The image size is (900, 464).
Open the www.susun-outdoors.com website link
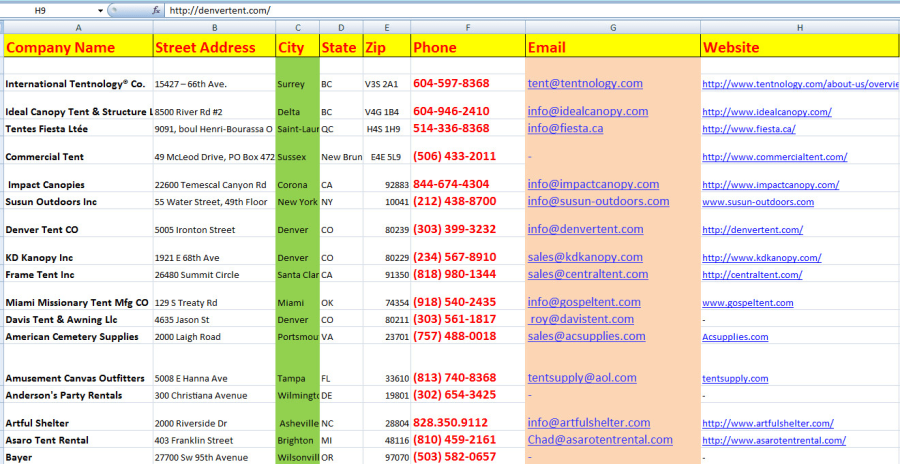coord(758,202)
